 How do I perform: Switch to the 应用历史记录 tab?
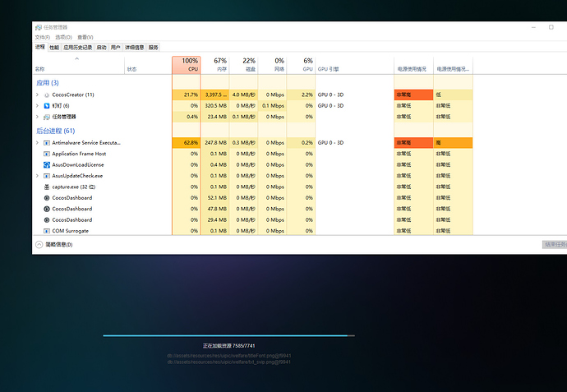point(78,48)
